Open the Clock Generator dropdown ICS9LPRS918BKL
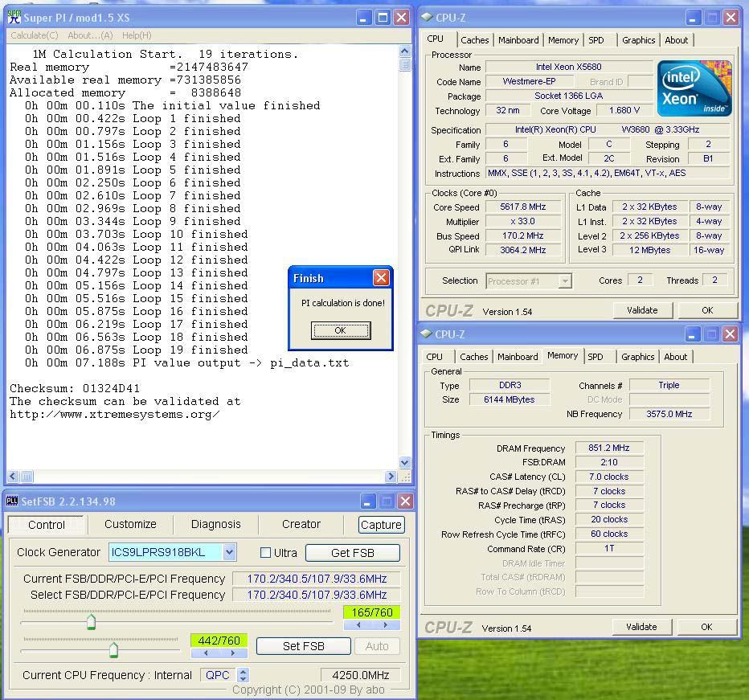 point(229,552)
